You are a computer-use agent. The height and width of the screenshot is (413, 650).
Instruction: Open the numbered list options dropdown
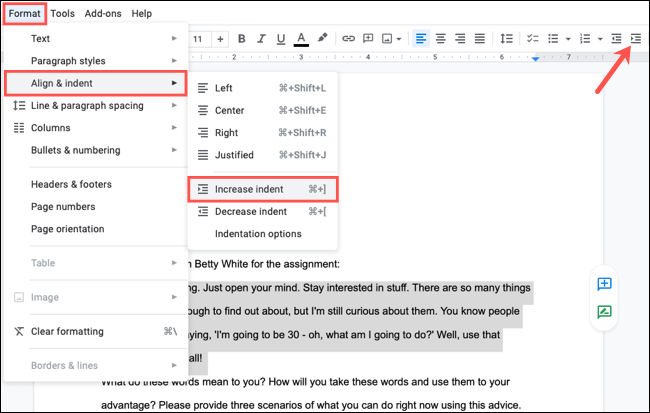(600, 39)
